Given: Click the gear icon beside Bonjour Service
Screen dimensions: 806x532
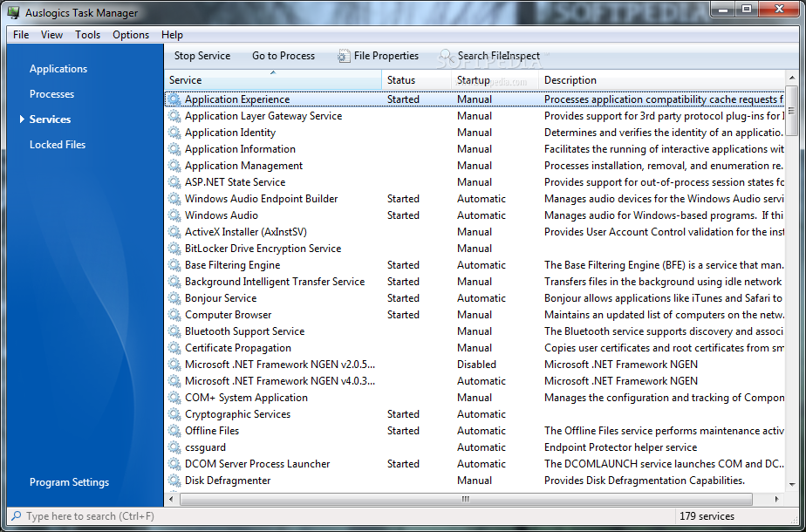Looking at the screenshot, I should (x=174, y=298).
